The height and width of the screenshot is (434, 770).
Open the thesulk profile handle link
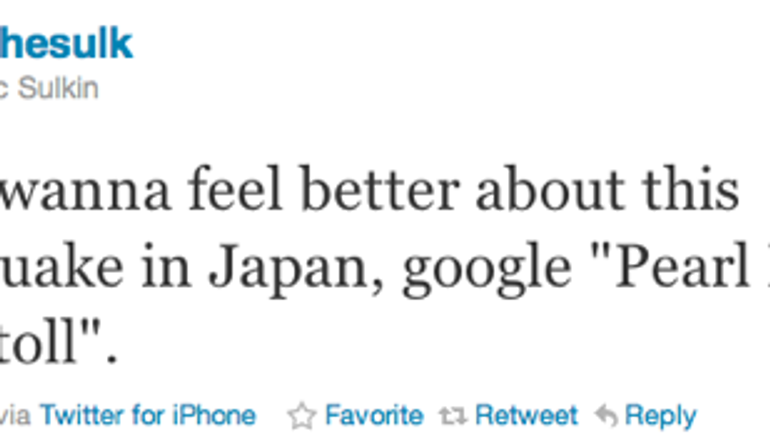[x=66, y=43]
